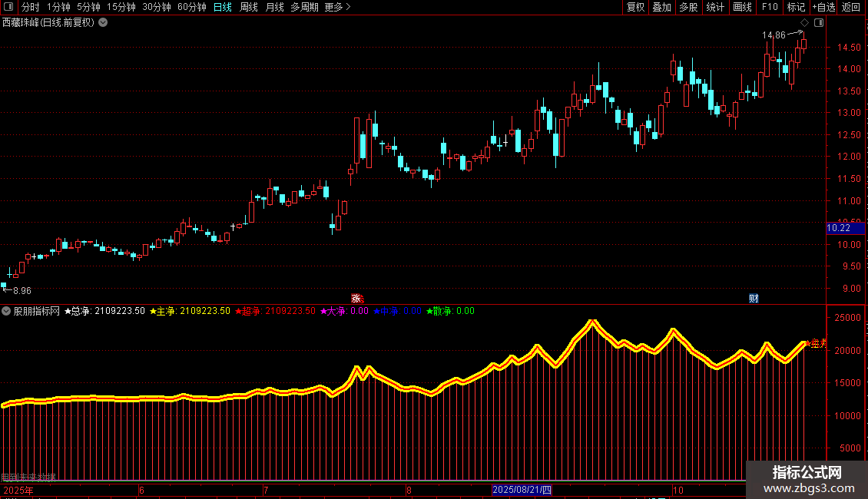Toggle the left sidebar panel icon
The width and height of the screenshot is (868, 499).
pos(8,7)
